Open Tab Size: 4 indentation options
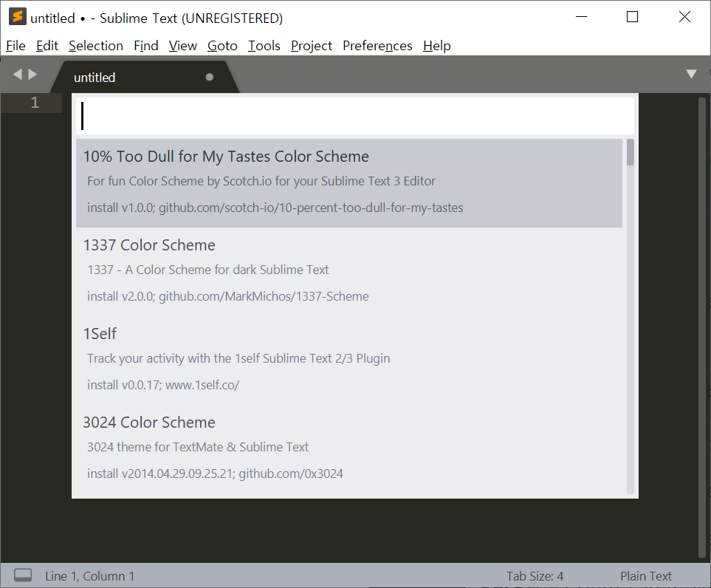Image resolution: width=711 pixels, height=588 pixels. tap(535, 575)
